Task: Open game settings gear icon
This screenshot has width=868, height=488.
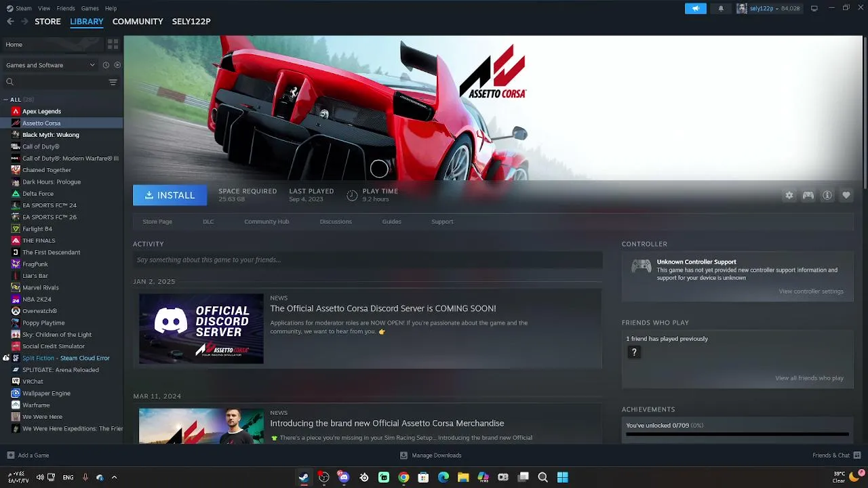Action: 789,195
